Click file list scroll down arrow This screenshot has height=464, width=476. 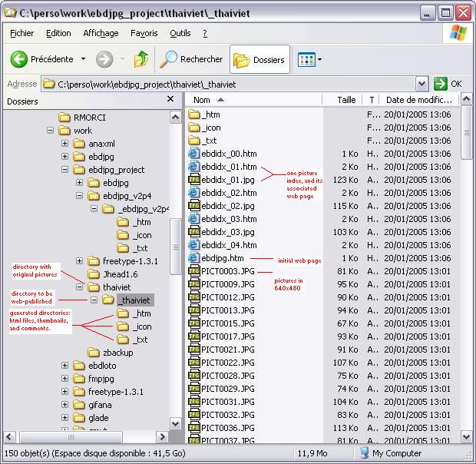tap(466, 437)
